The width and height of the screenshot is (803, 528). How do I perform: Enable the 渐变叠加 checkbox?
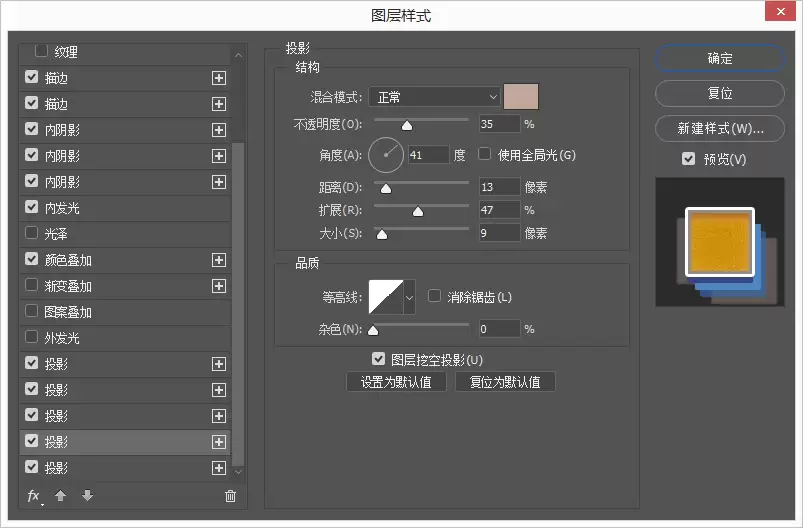pyautogui.click(x=31, y=285)
